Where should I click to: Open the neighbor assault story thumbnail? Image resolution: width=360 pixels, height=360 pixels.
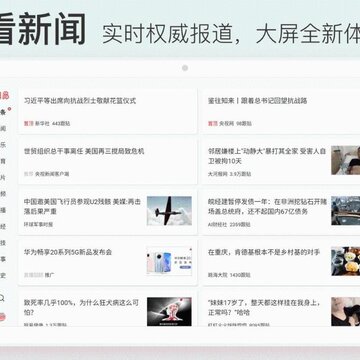(346, 160)
